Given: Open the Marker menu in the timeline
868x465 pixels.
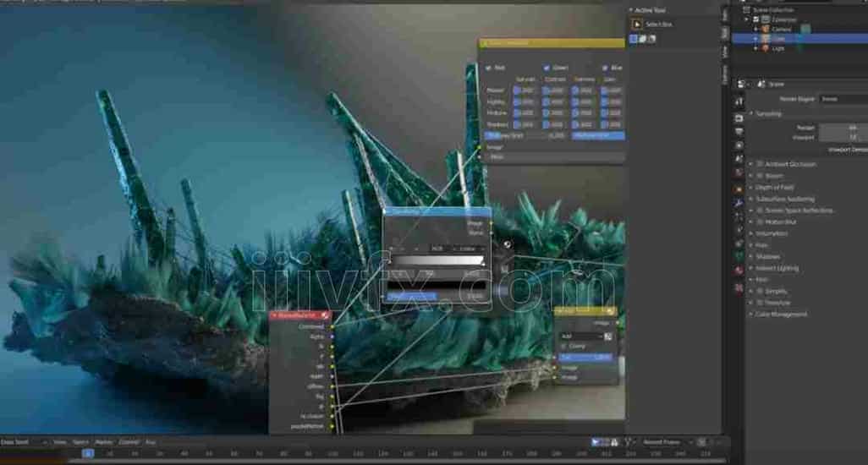Looking at the screenshot, I should coord(103,442).
